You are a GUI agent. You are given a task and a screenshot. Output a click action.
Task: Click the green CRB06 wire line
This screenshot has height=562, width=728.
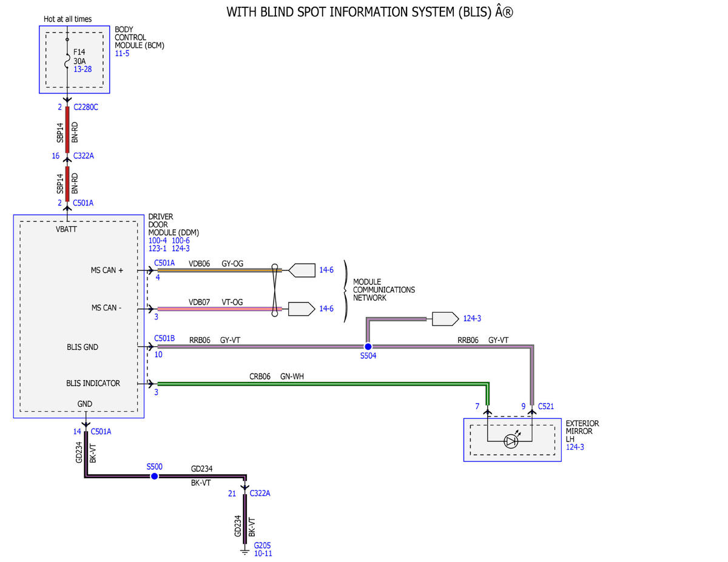click(x=322, y=384)
